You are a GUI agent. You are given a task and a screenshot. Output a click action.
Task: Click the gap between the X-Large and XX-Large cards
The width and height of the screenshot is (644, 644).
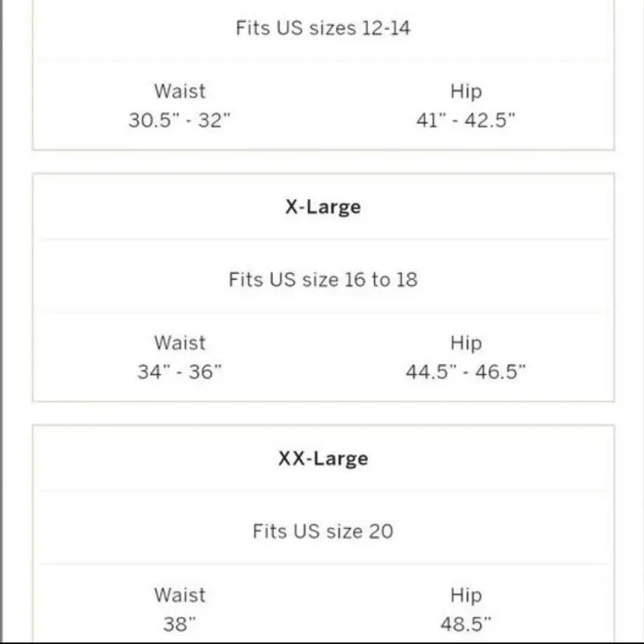point(322,413)
